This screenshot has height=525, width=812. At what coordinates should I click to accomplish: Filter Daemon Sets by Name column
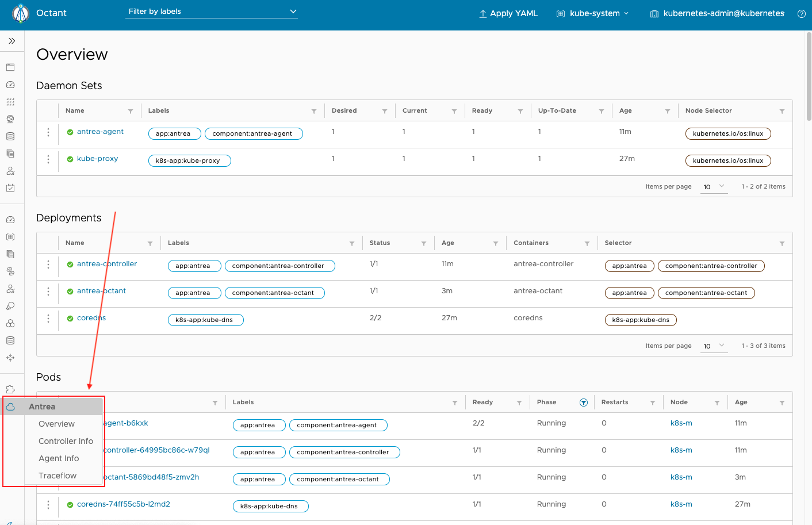click(x=131, y=111)
